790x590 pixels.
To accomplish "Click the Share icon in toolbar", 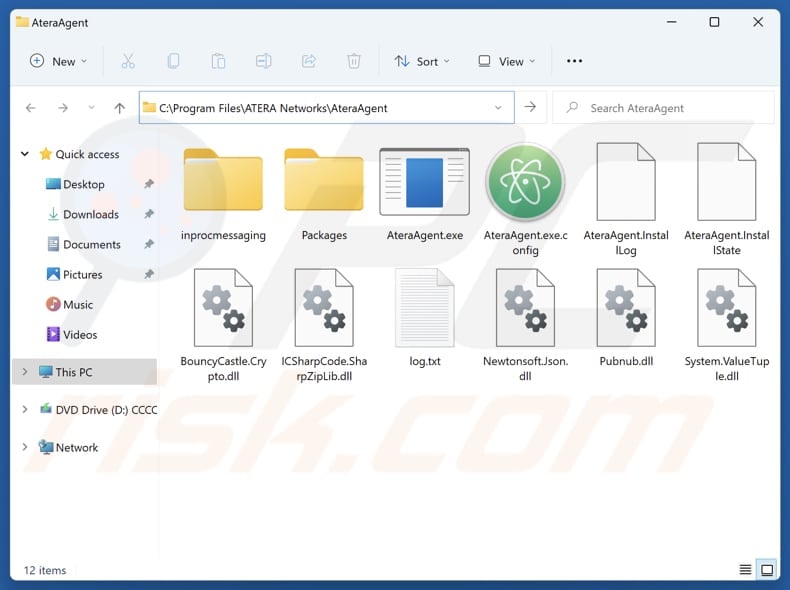I will [309, 61].
